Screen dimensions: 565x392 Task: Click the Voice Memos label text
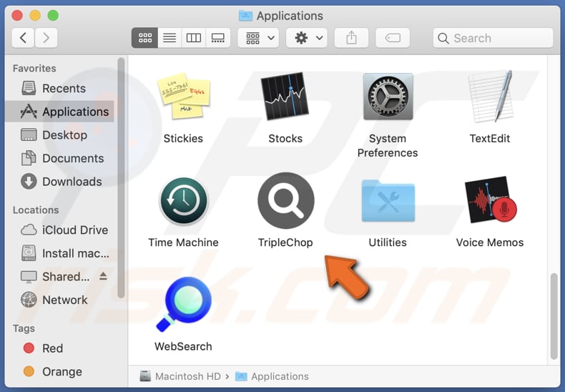coord(490,242)
